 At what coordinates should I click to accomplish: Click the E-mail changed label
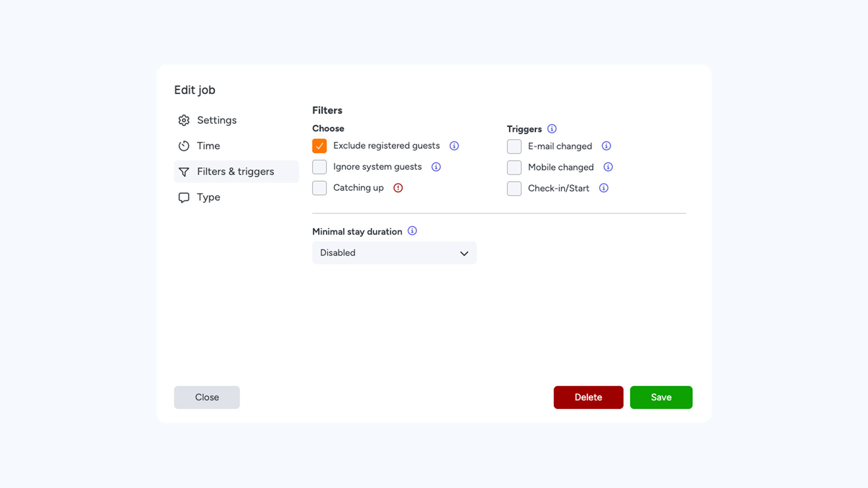click(x=560, y=146)
